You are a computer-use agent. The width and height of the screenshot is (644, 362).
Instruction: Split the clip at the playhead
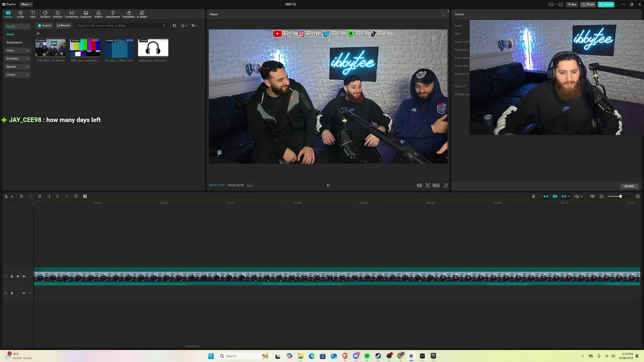point(39,196)
